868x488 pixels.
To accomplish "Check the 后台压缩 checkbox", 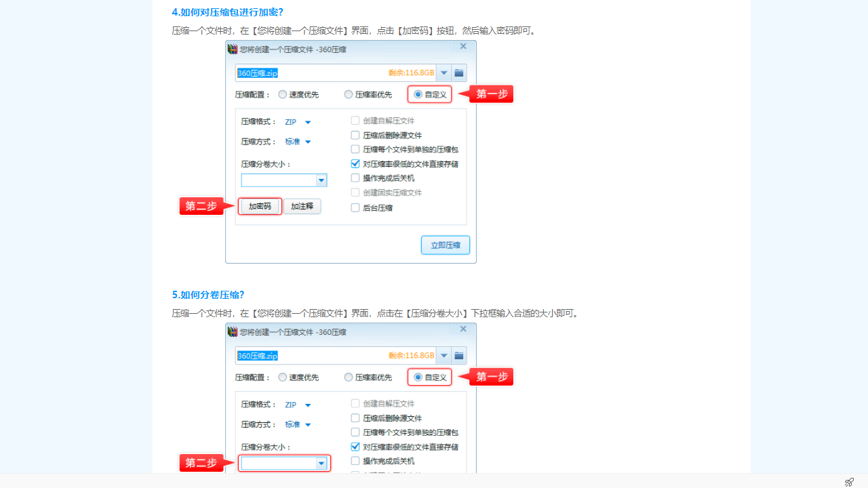I will (x=355, y=207).
